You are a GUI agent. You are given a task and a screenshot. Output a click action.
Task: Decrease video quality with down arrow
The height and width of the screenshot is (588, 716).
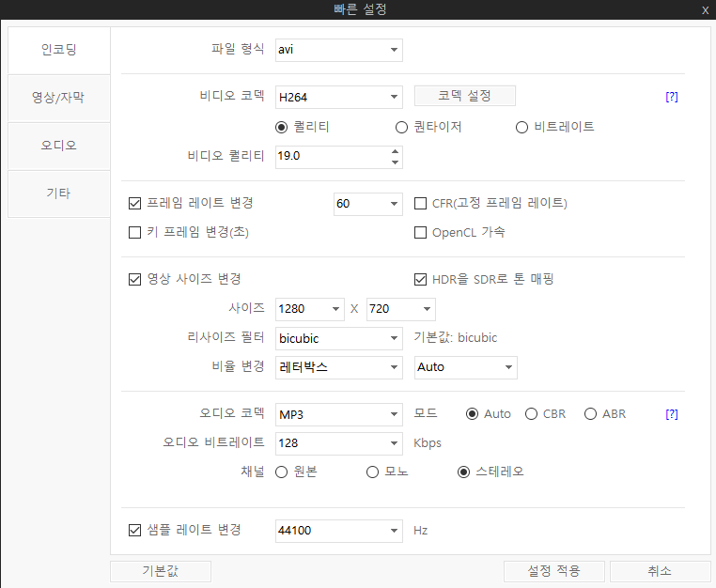pos(396,162)
